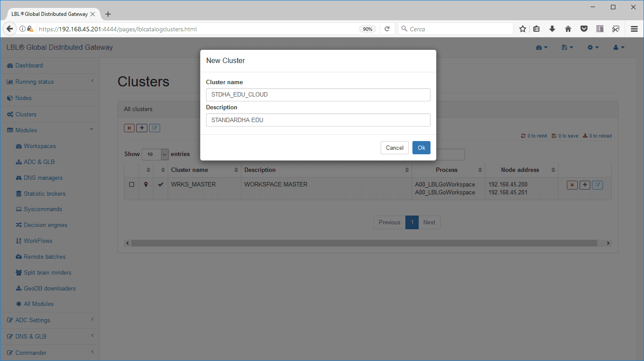
Task: Open browser Pocket icon
Action: pos(584,29)
